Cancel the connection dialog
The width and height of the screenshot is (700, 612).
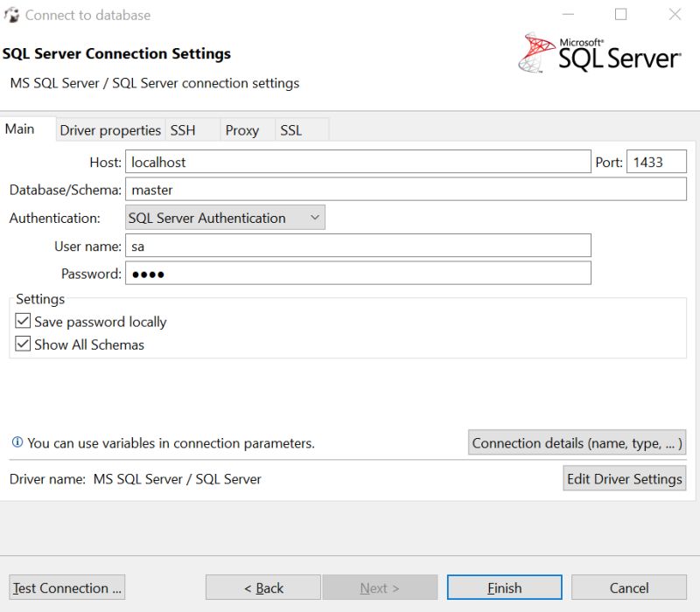[627, 587]
